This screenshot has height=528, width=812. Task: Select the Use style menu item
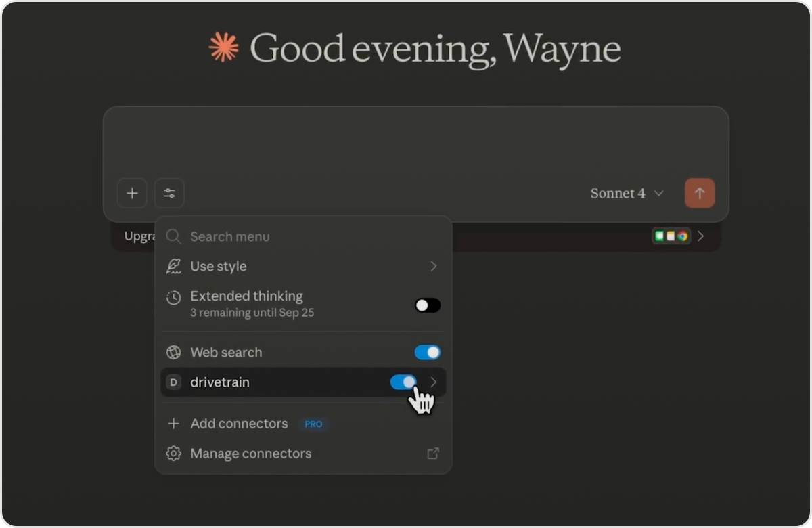pyautogui.click(x=303, y=267)
